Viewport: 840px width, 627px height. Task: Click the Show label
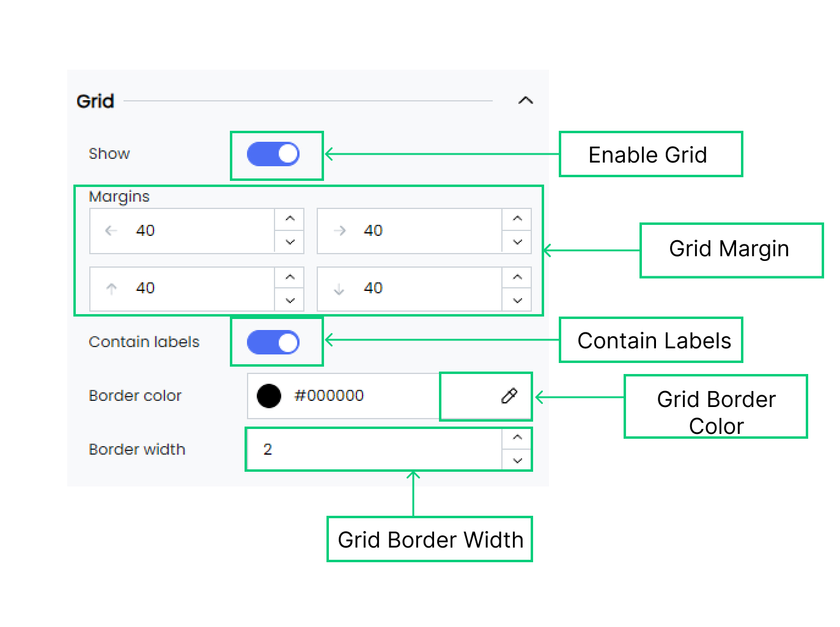click(x=109, y=154)
